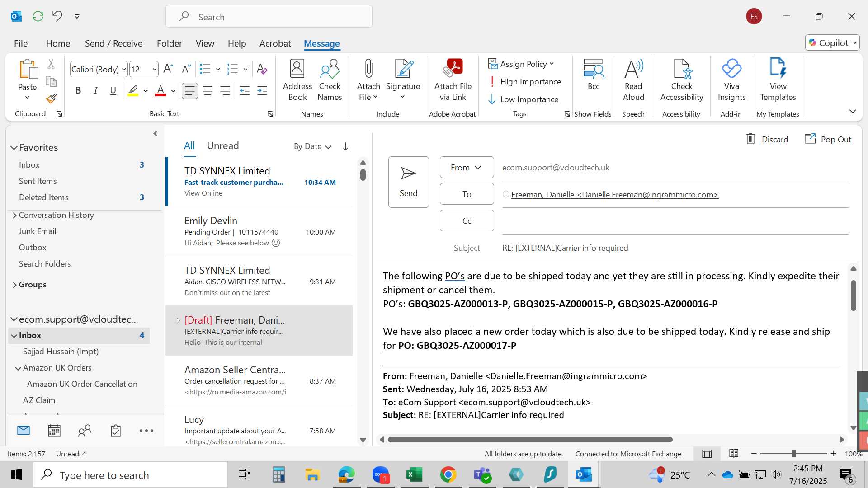The width and height of the screenshot is (868, 488).
Task: Click the Send/Receive sync icon in title bar
Action: tap(38, 16)
